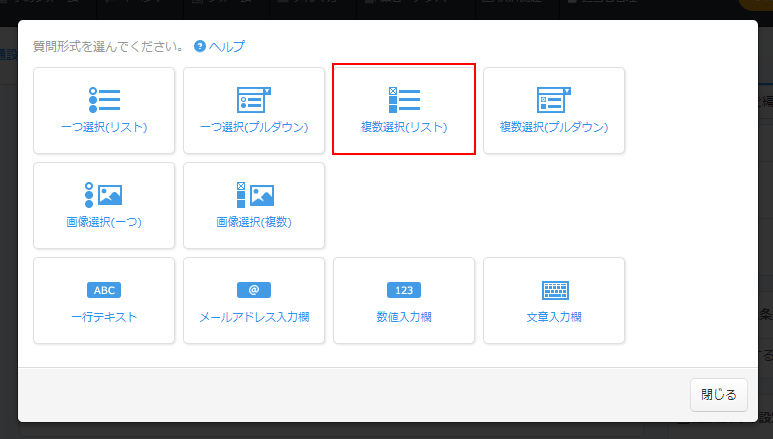Click the @ email address field icon

pyautogui.click(x=254, y=290)
